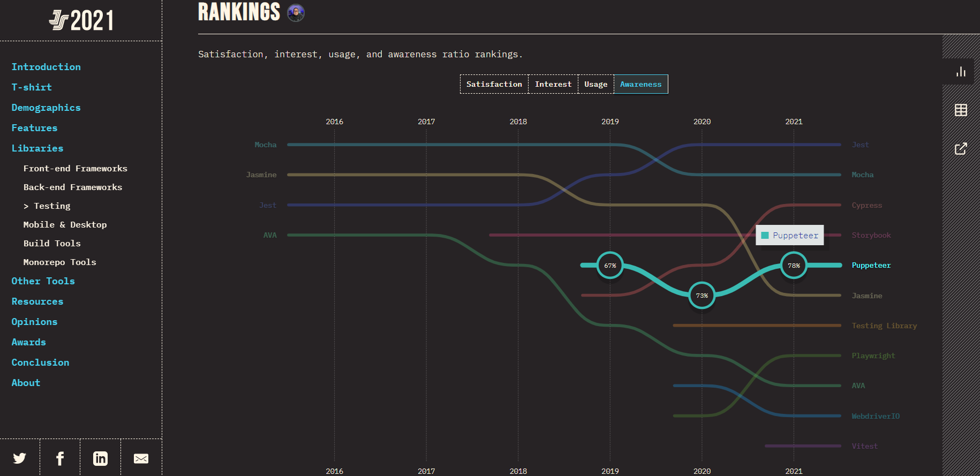The height and width of the screenshot is (476, 980).
Task: Click Puppeteer's 78% marker for 2021
Action: (794, 265)
